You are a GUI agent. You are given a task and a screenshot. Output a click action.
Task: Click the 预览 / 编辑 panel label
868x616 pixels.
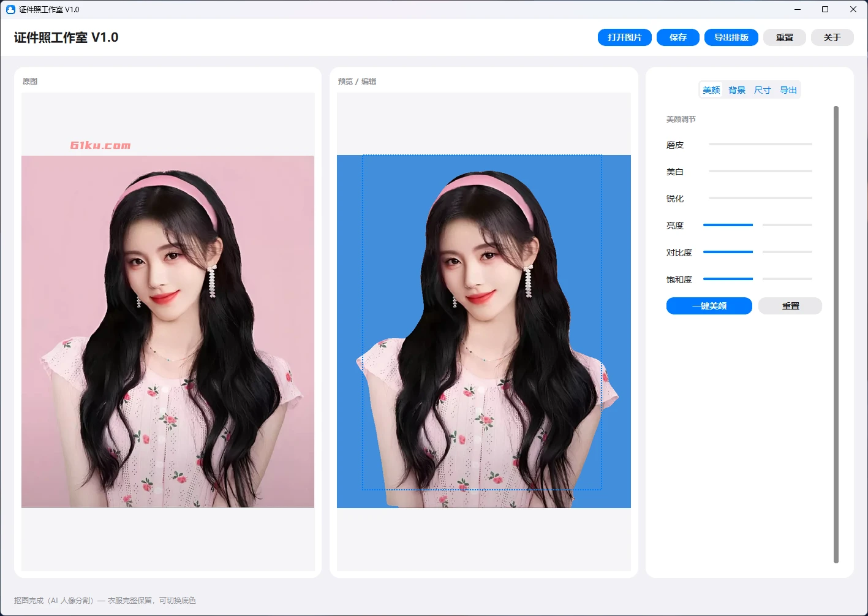(357, 81)
